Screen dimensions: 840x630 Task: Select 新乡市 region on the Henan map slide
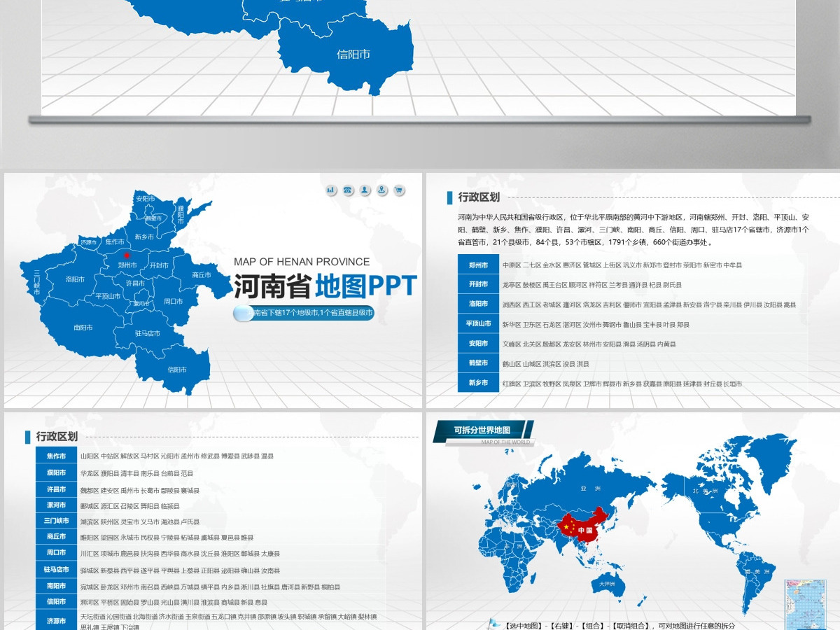(x=144, y=237)
